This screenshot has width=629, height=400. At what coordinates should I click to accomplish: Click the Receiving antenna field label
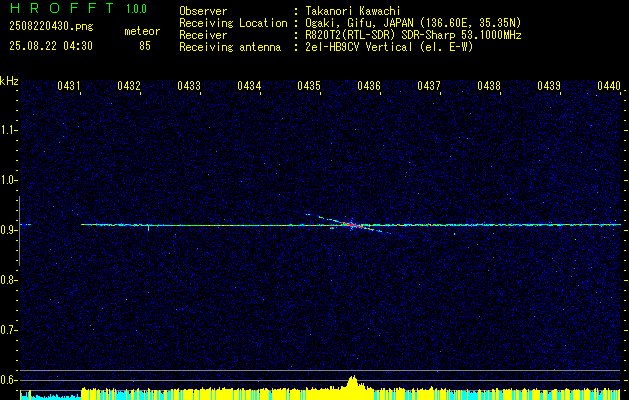click(x=230, y=47)
